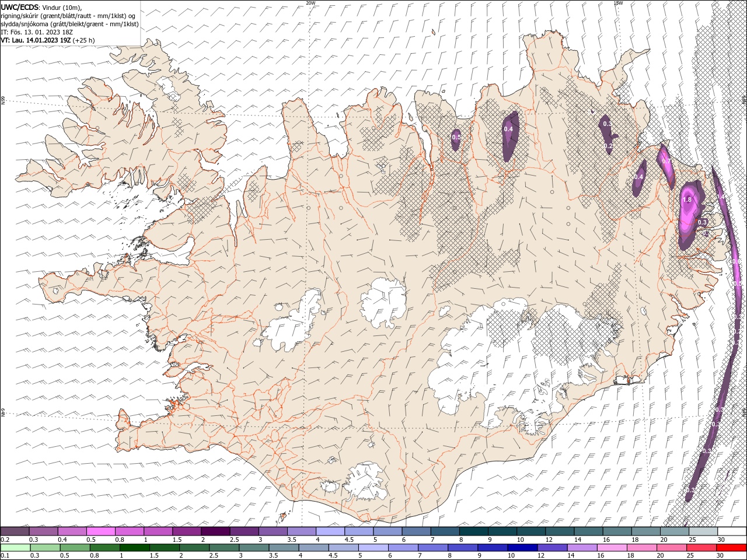Click the 'UWC/ECDS' title text
This screenshot has width=747, height=560.
[x=20, y=7]
